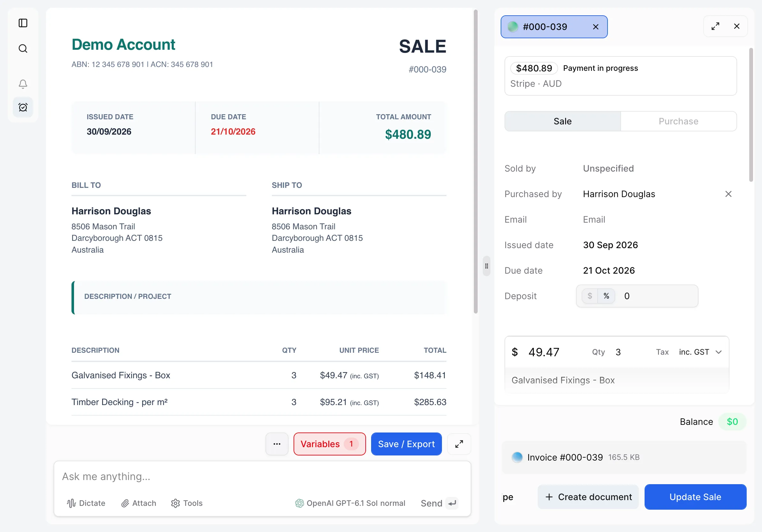Click the document preview scrollbar
This screenshot has width=762, height=532.
(x=475, y=161)
